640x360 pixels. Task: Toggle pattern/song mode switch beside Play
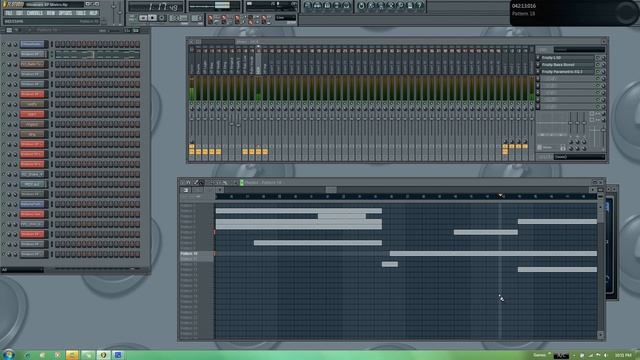132,18
